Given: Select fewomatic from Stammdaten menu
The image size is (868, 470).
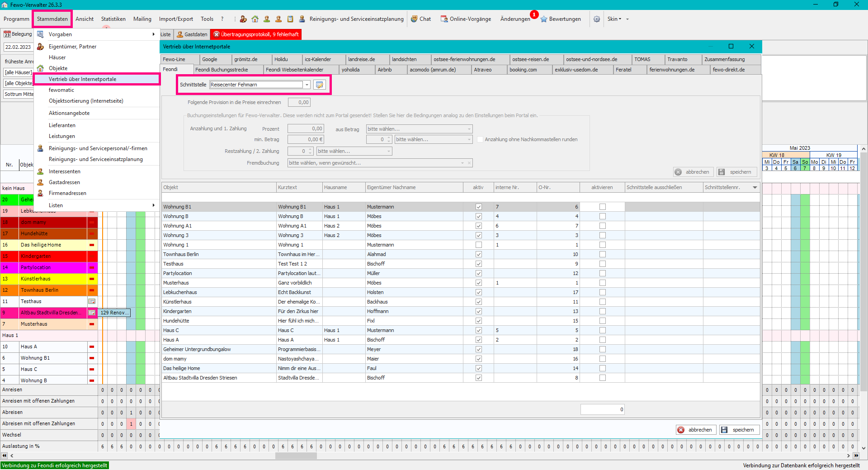Looking at the screenshot, I should click(61, 90).
